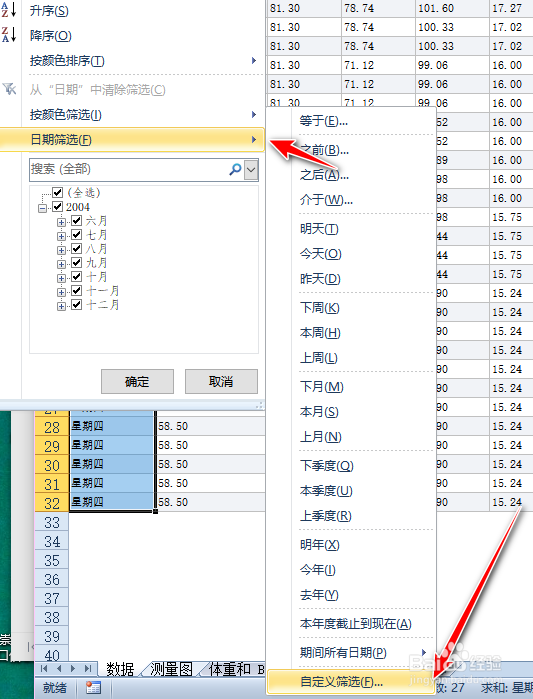Click the 取消 button
This screenshot has width=533, height=699.
pos(221,381)
